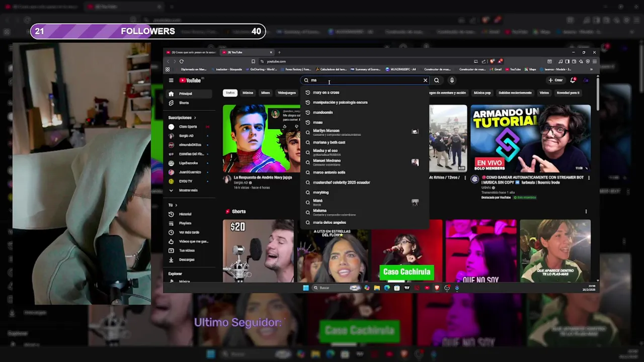
Task: Open the YouTube hamburger guide menu
Action: (171, 80)
